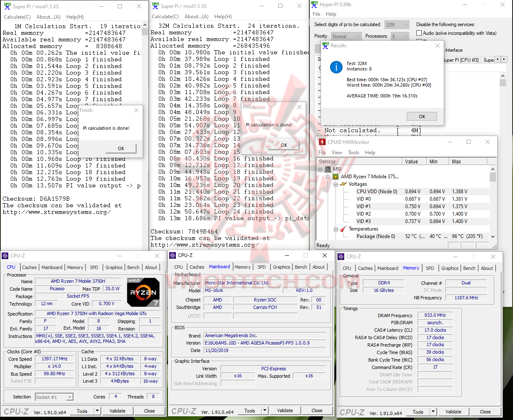Click OK in the 32M Super PI Finish dialog
This screenshot has width=513, height=420.
pyautogui.click(x=284, y=145)
